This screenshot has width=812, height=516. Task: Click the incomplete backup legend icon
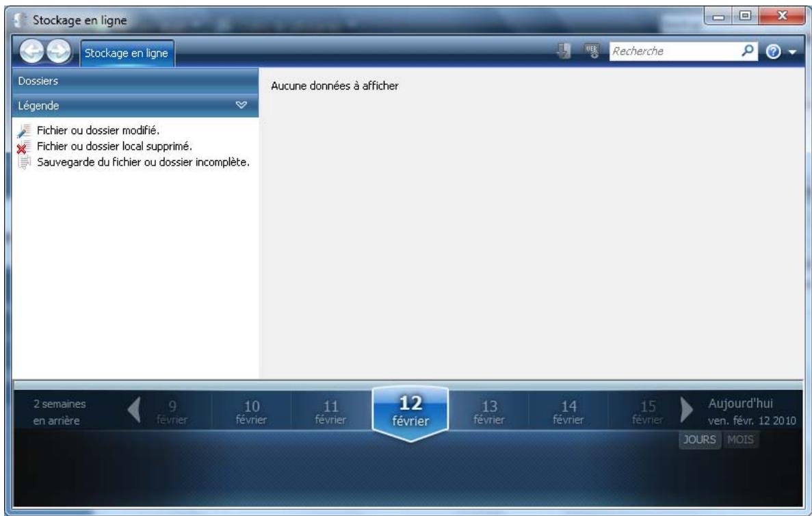point(25,163)
